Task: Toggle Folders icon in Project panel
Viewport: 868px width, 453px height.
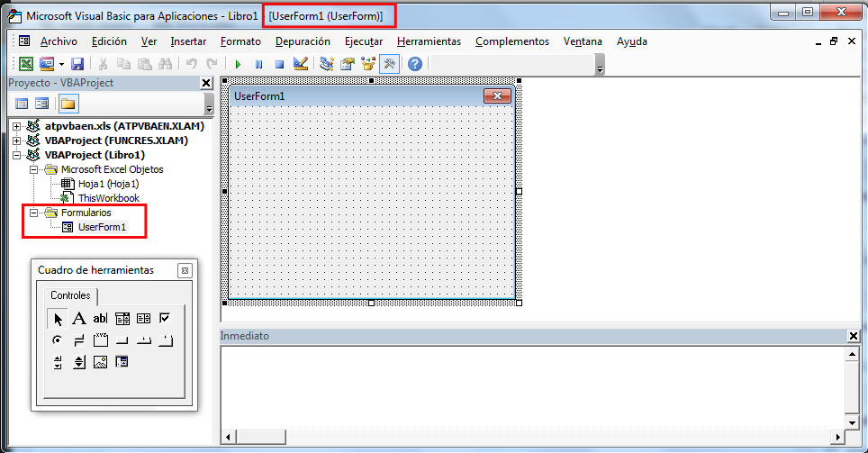Action: coord(68,104)
